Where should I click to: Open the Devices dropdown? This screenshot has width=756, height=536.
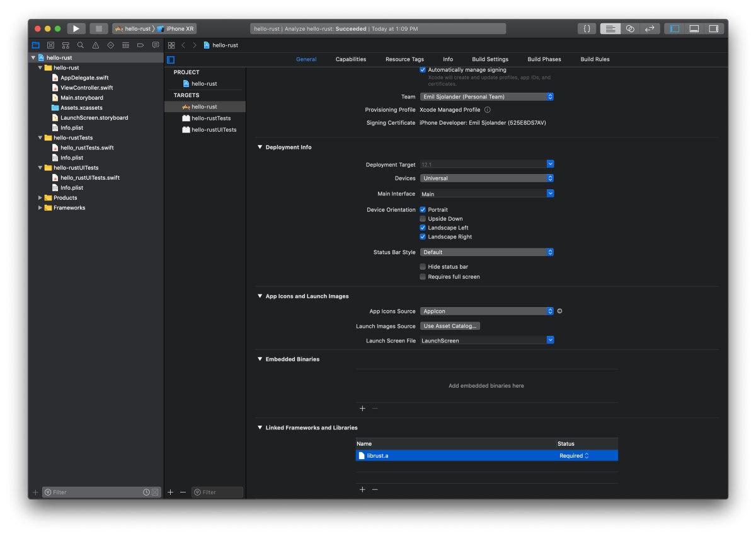486,178
